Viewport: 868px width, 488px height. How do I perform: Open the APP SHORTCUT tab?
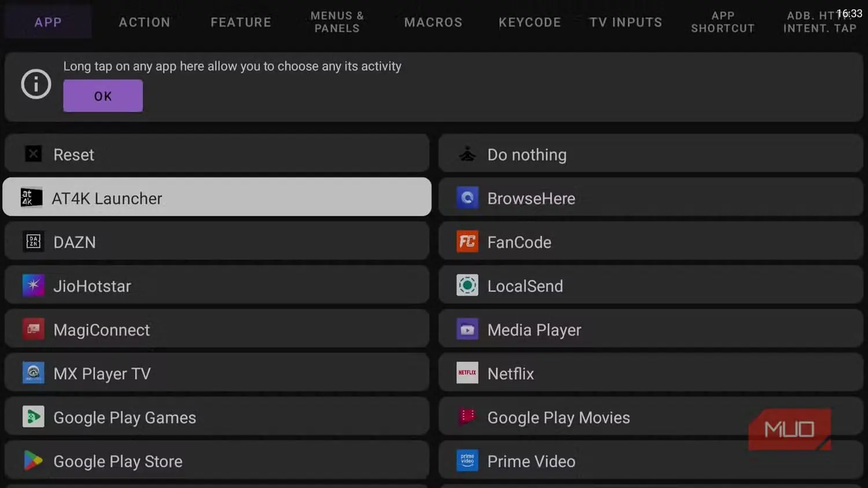tap(723, 22)
